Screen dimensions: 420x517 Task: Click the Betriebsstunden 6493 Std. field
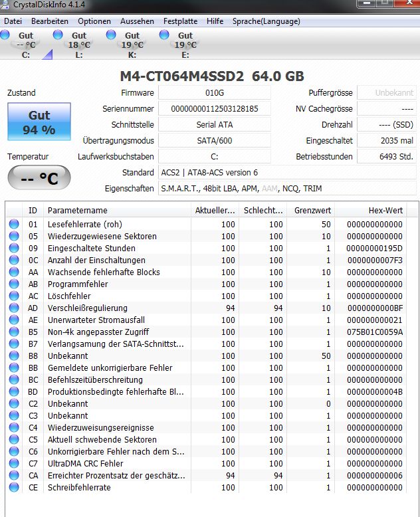tap(387, 157)
